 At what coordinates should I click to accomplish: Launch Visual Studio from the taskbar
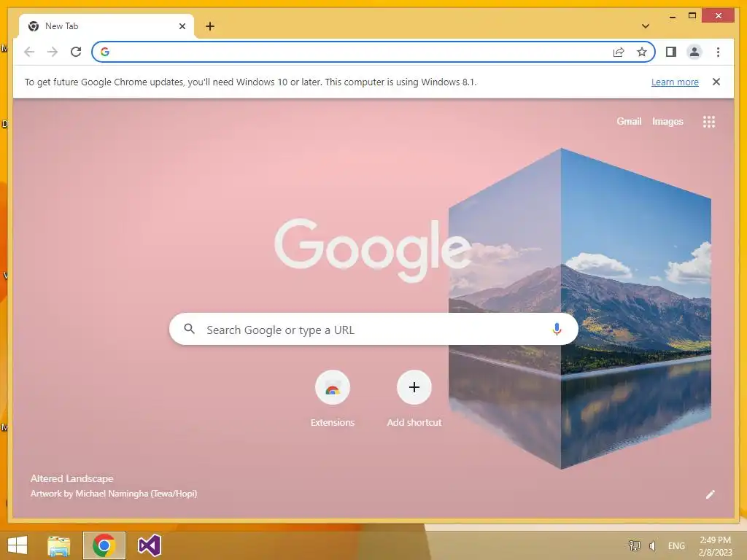tap(149, 545)
